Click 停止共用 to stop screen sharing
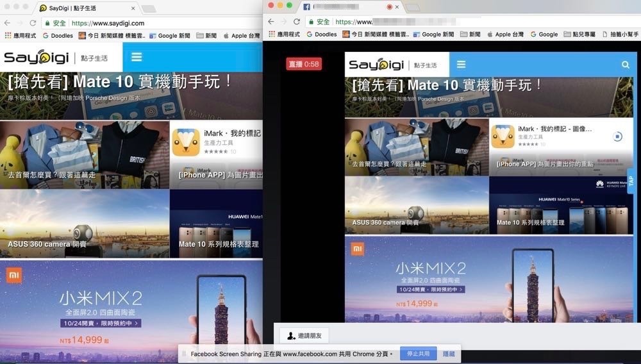641x364 pixels. [418, 354]
